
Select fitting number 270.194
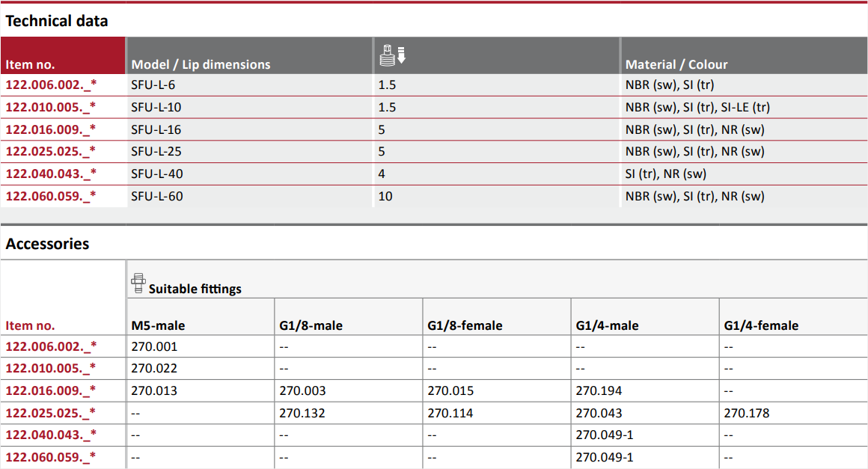click(599, 390)
